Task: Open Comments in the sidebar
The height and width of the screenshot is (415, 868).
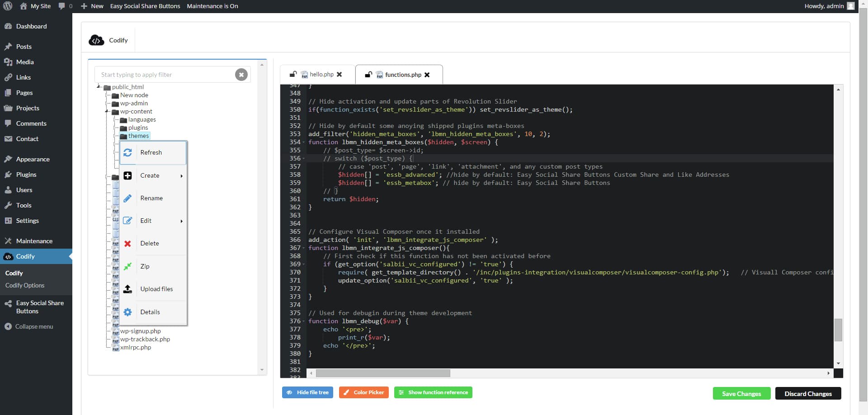Action: (36, 123)
